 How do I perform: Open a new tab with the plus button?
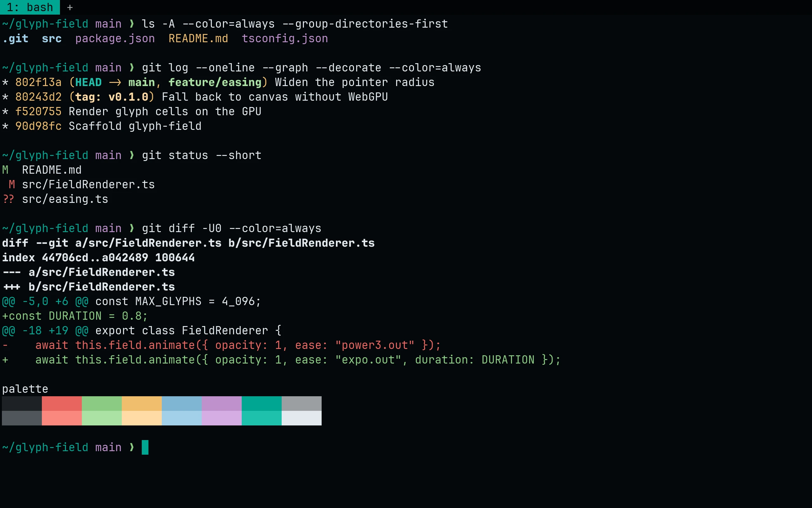[x=70, y=7]
